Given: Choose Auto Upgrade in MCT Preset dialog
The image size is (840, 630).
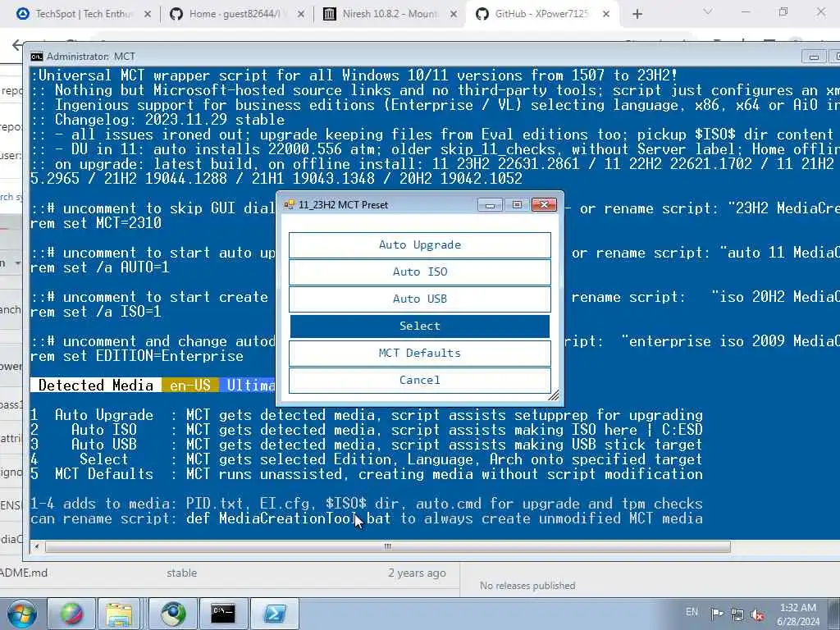Looking at the screenshot, I should click(x=419, y=244).
